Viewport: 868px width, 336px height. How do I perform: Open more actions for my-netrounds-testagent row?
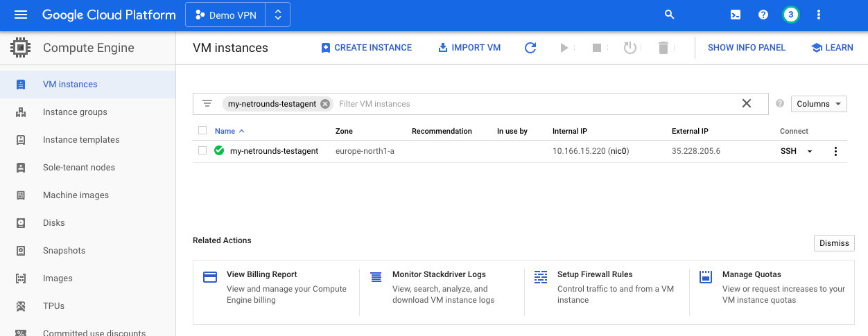pyautogui.click(x=835, y=151)
